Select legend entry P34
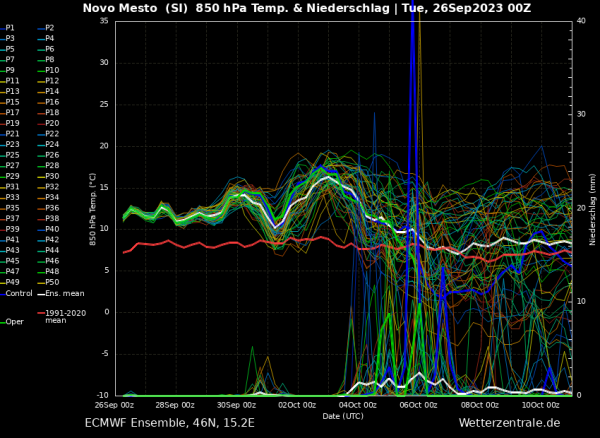This screenshot has width=600, height=438. coord(48,197)
